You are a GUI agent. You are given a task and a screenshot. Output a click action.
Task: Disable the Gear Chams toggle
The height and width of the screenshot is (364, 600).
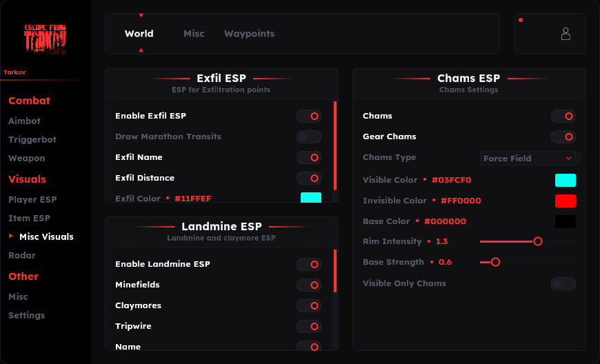[563, 136]
